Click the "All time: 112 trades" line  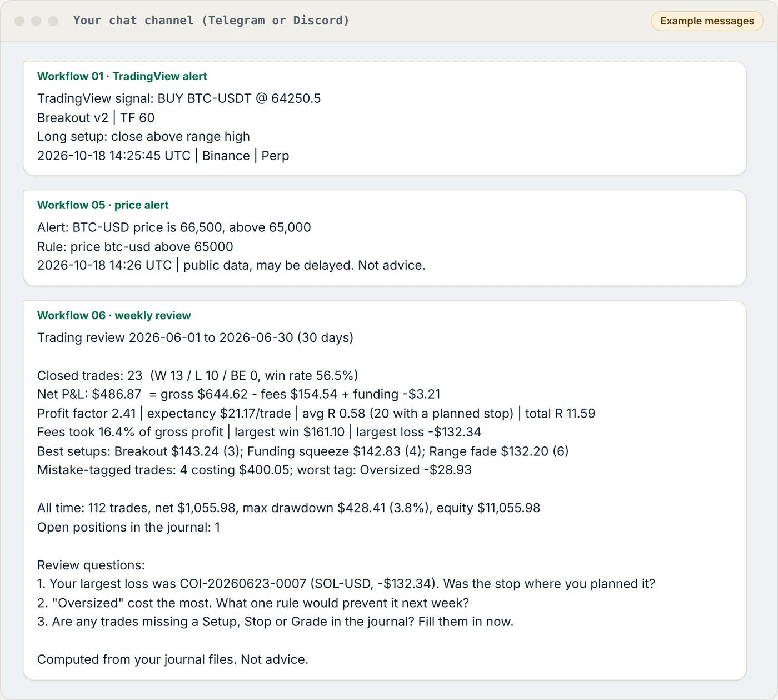pos(288,508)
